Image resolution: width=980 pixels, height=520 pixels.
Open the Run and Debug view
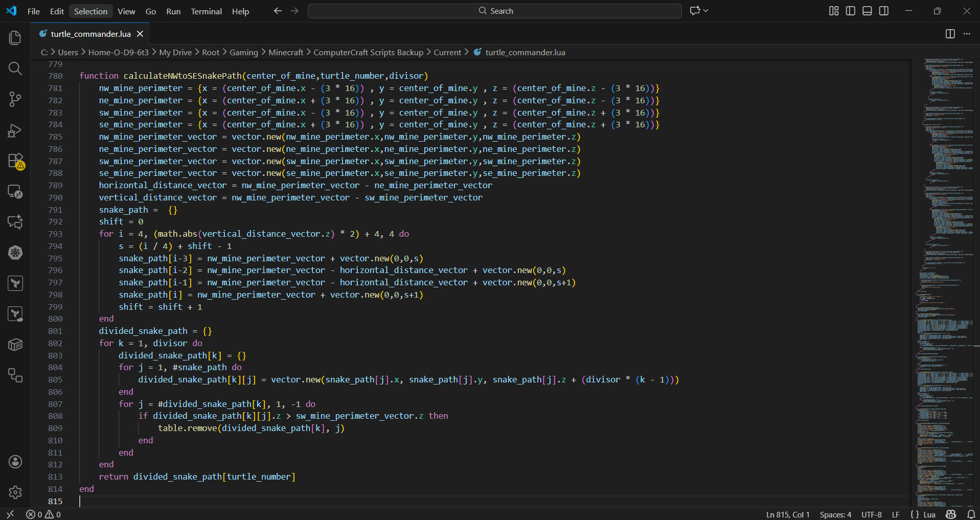tap(15, 130)
